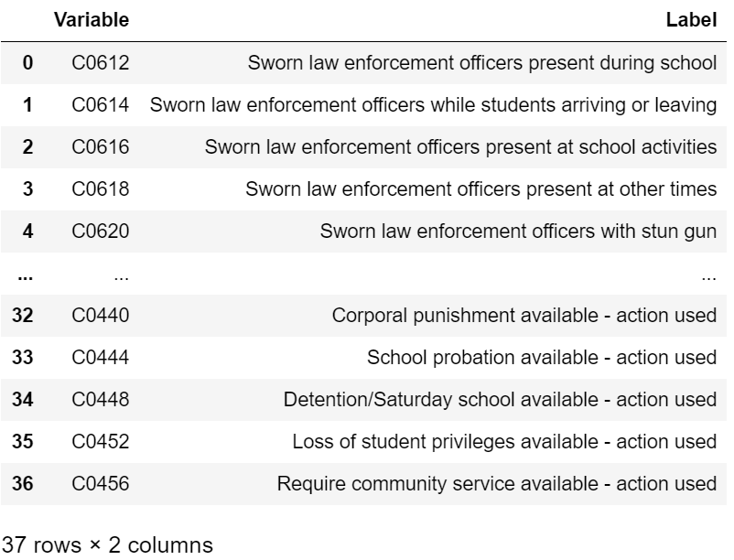Click the 'Corporal punishment available' label
Screen dimensions: 734x560
tap(523, 316)
